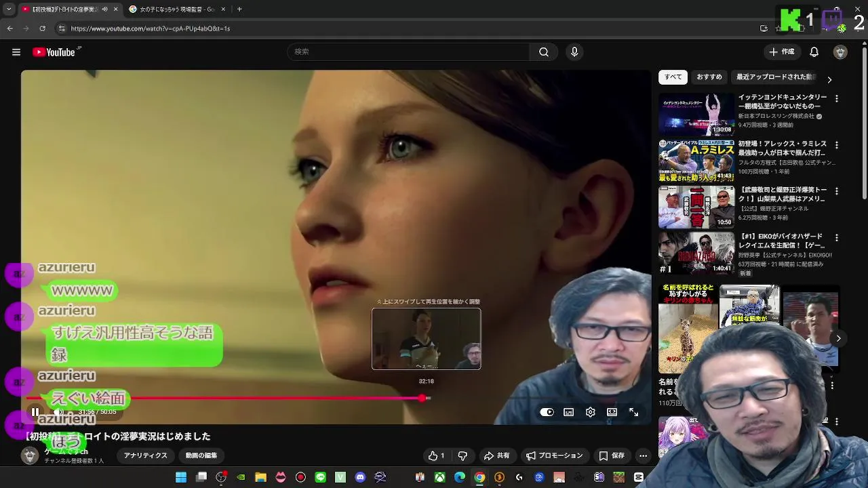Pause the video playback
Image resolution: width=868 pixels, height=488 pixels.
(35, 412)
